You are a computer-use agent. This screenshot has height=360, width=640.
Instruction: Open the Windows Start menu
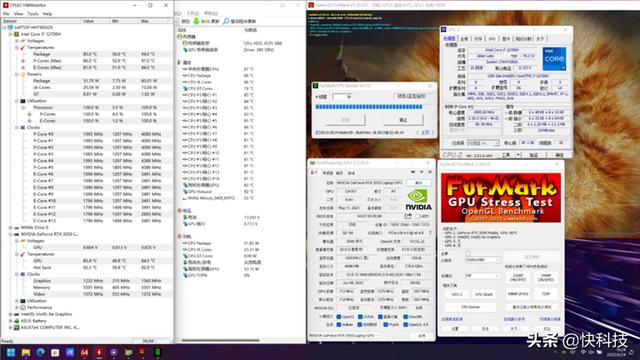11,352
